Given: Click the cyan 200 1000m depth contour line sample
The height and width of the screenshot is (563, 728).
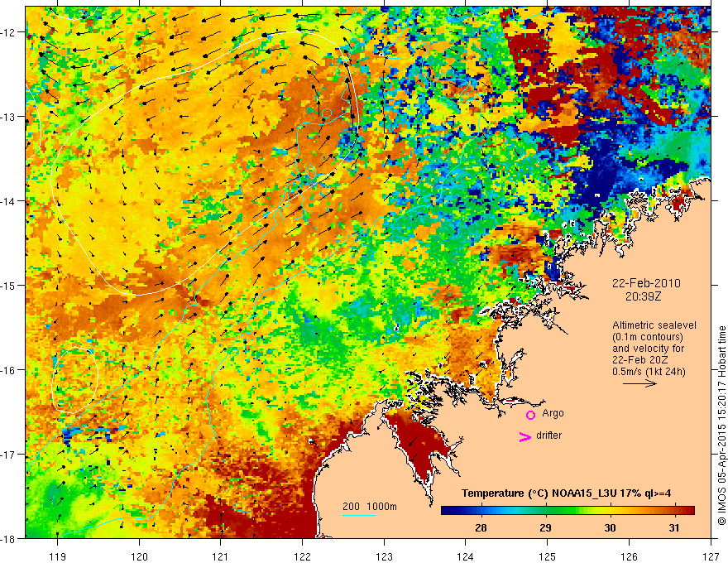Looking at the screenshot, I should (359, 515).
